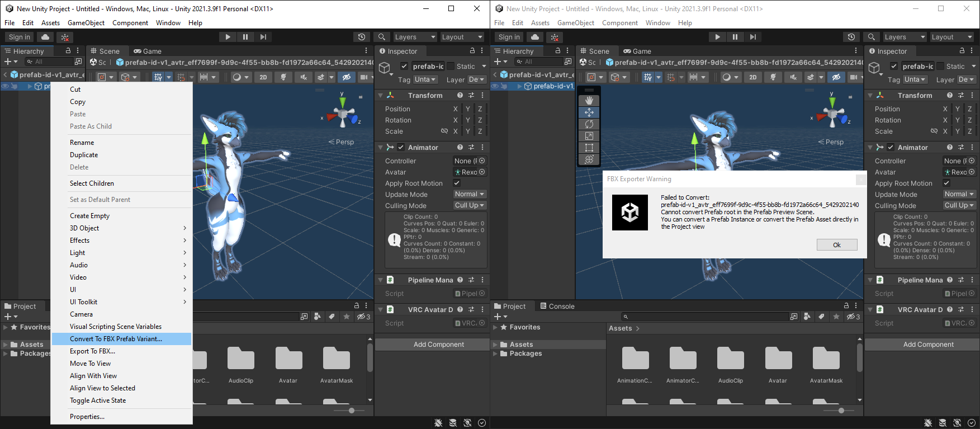This screenshot has height=429, width=980.
Task: Switch to Game tab in right window
Action: tap(637, 51)
